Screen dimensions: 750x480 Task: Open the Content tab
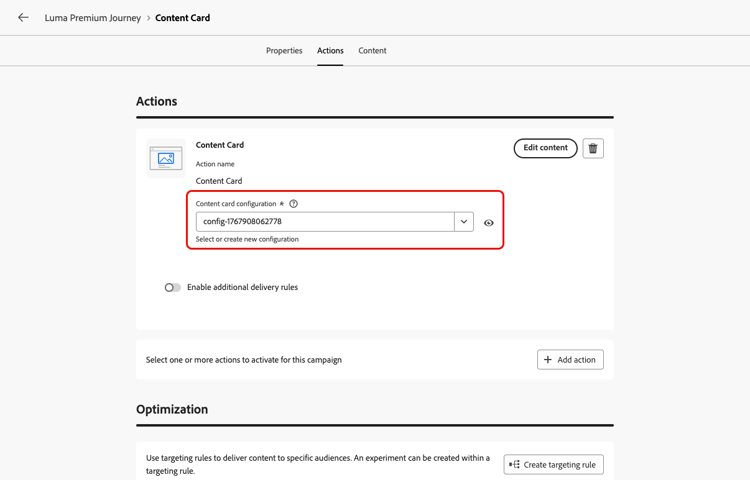(372, 51)
